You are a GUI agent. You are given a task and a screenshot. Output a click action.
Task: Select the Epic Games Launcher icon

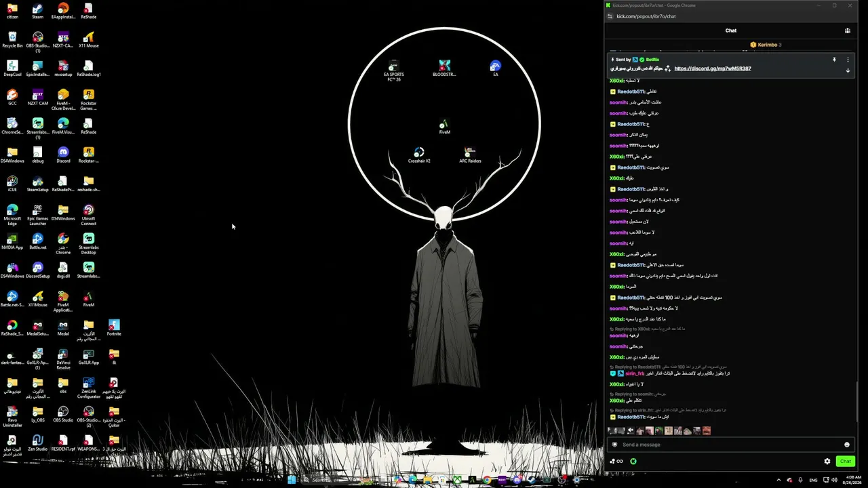coord(37,214)
